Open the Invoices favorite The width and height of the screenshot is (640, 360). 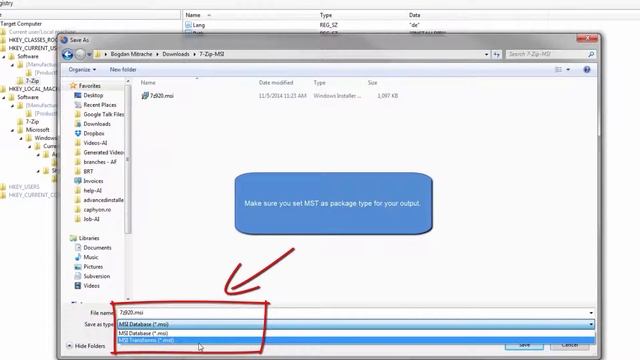pyautogui.click(x=93, y=181)
